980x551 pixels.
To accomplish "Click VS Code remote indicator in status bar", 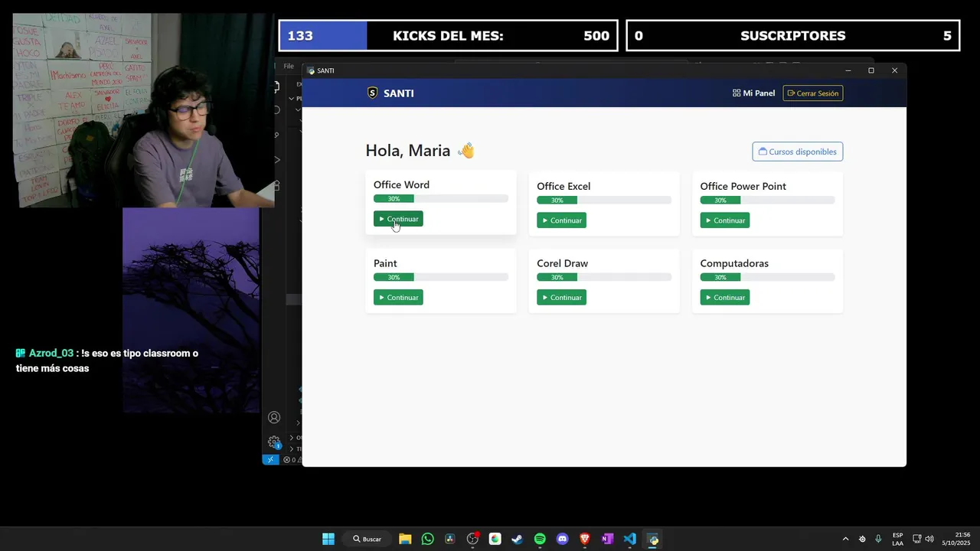I will [x=270, y=460].
